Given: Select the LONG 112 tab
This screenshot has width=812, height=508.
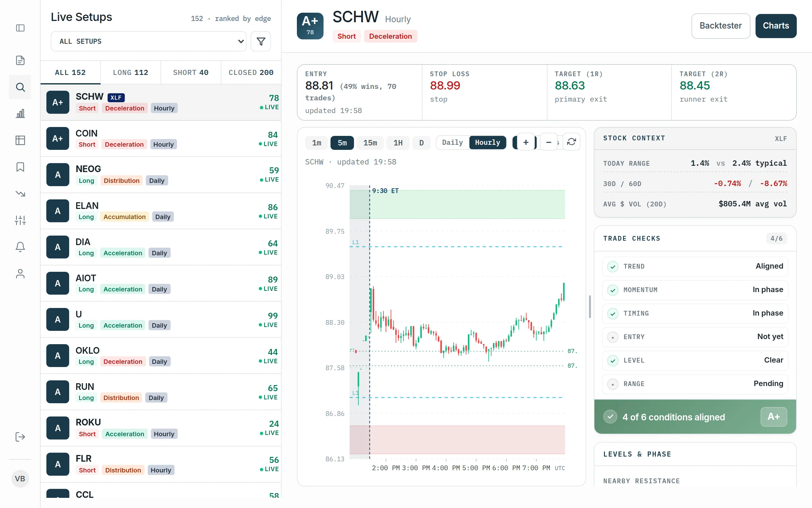Looking at the screenshot, I should tap(131, 73).
